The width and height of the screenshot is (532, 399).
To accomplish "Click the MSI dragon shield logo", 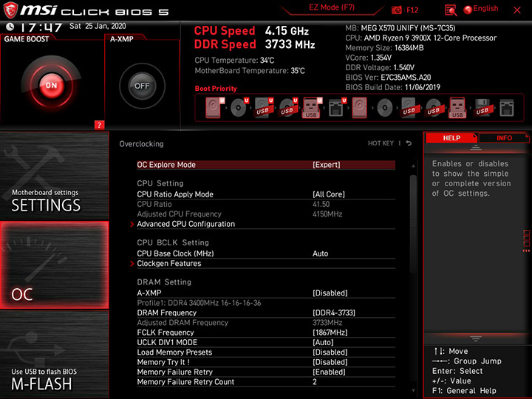I will (x=10, y=10).
